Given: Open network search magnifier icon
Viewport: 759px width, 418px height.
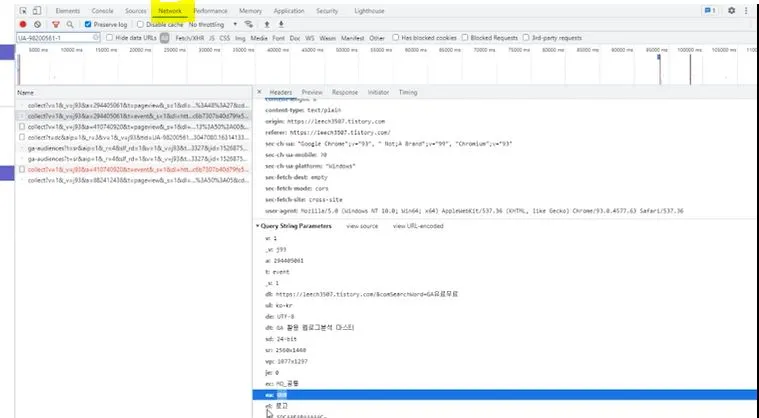Looking at the screenshot, I should point(70,24).
